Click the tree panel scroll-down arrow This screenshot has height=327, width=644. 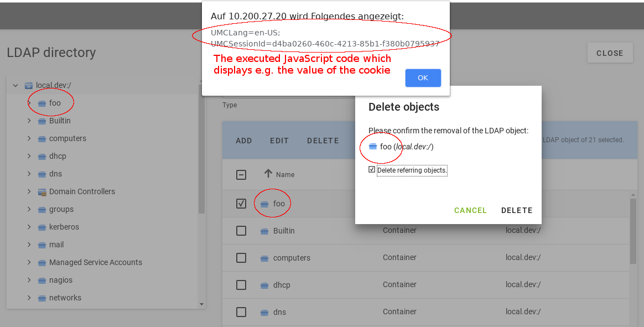(201, 304)
